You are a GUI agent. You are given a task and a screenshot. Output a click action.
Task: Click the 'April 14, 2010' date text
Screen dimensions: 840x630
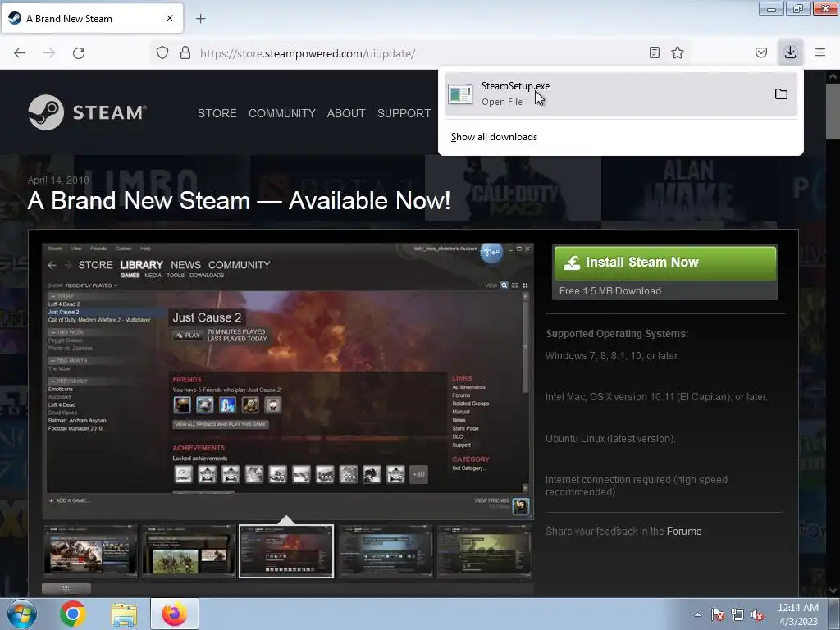click(58, 180)
